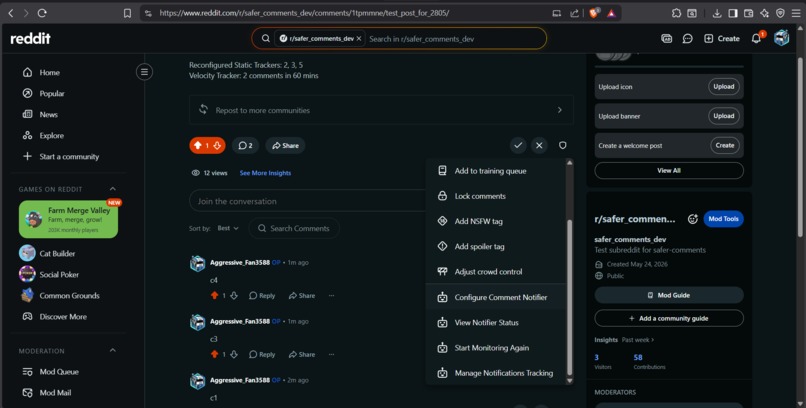Go back with the browser back arrow

tap(10, 13)
